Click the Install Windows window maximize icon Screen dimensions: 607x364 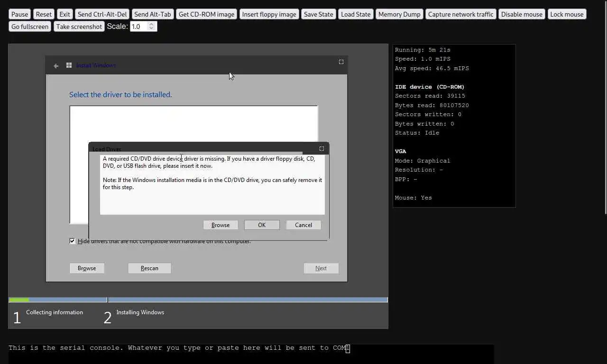click(x=341, y=62)
